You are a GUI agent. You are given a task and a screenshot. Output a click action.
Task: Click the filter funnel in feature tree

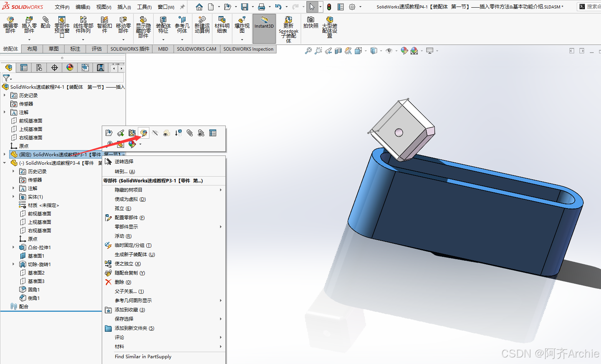click(x=7, y=78)
